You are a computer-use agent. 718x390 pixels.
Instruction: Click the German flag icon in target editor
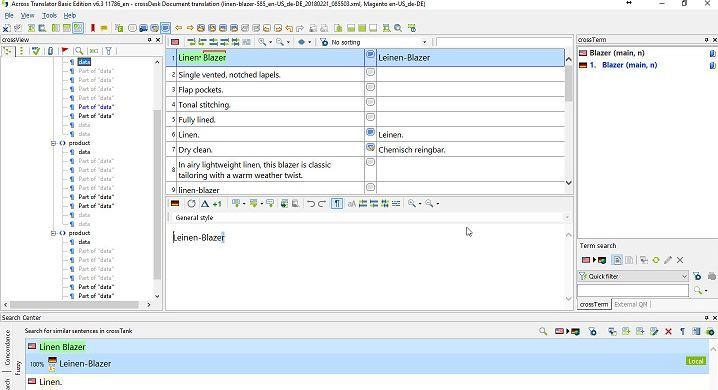[x=175, y=203]
